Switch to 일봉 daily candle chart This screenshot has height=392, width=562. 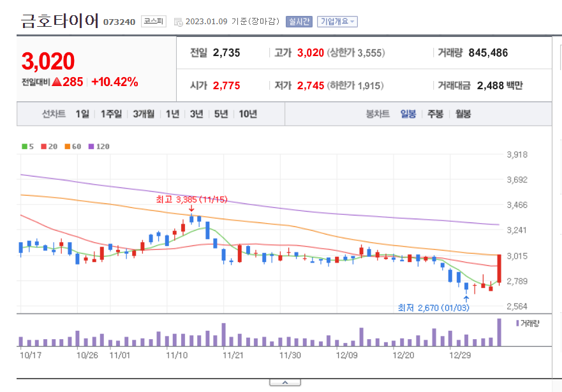tap(408, 114)
